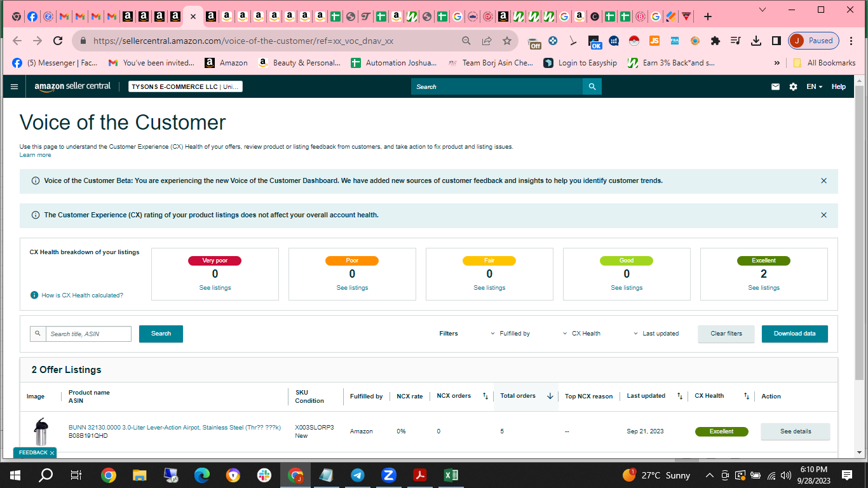Open the Seller Central hamburger menu
Screen dimensions: 868x488
click(15, 86)
